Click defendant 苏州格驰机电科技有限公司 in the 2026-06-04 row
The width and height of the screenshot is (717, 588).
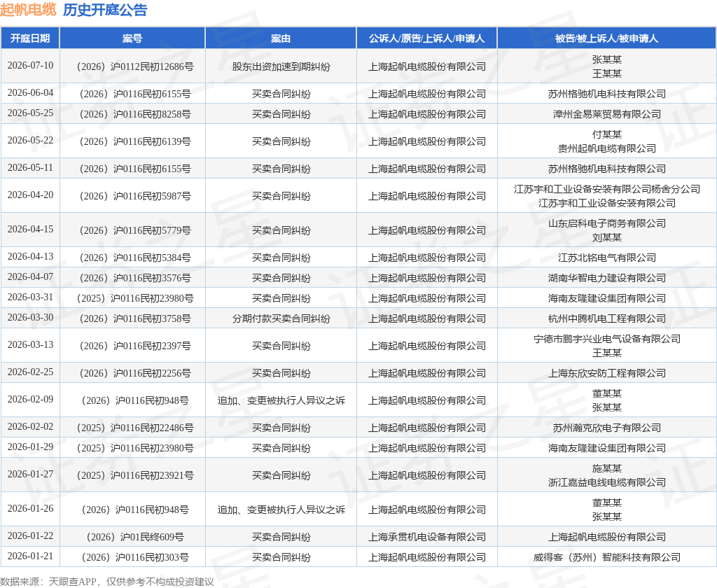coord(607,94)
